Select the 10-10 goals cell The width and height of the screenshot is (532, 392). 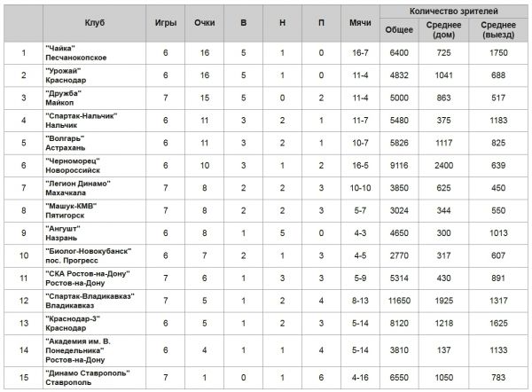360,188
